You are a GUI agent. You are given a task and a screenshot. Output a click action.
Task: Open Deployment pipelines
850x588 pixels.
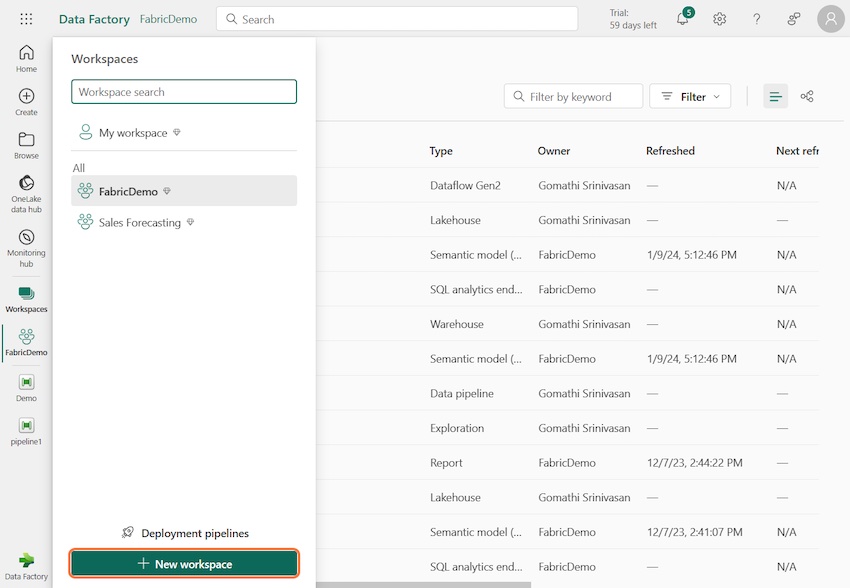pyautogui.click(x=185, y=533)
